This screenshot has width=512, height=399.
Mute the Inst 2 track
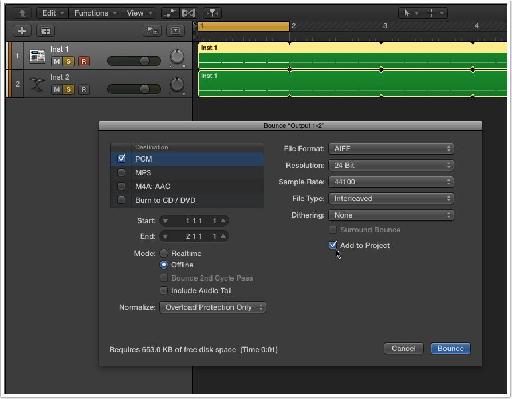[x=57, y=89]
